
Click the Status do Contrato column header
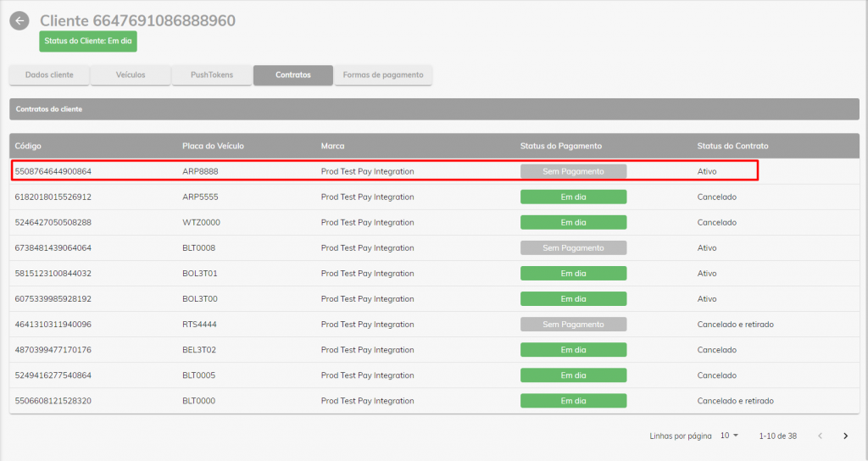coord(732,146)
